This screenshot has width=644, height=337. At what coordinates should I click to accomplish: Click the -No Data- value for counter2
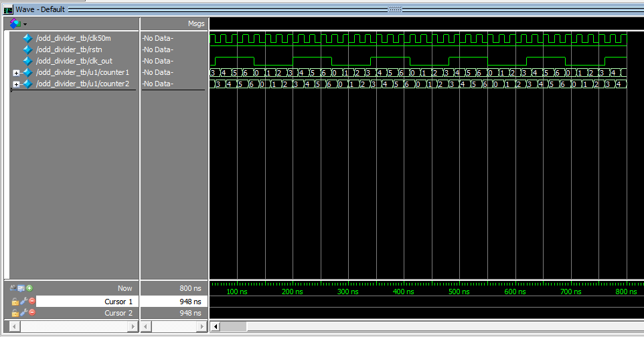158,84
